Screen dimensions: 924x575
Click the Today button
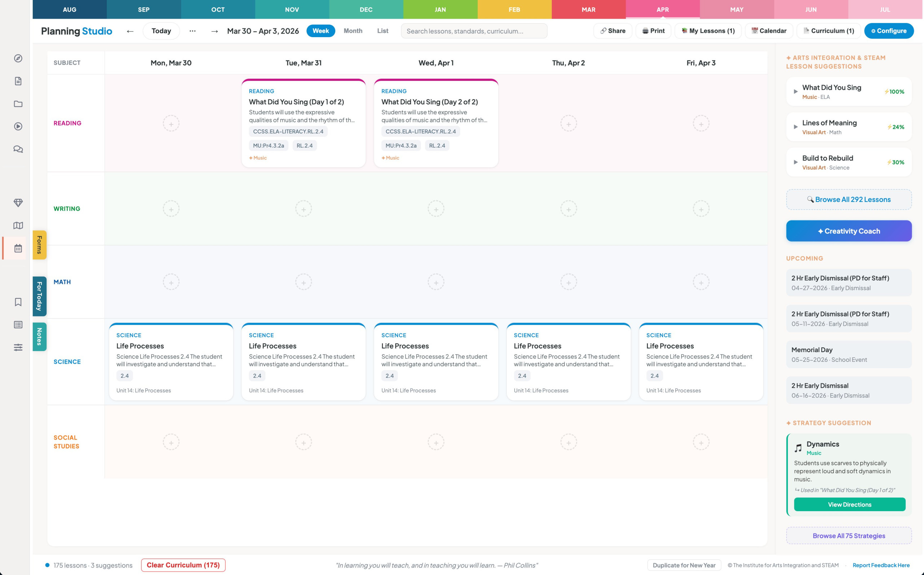[x=161, y=31]
